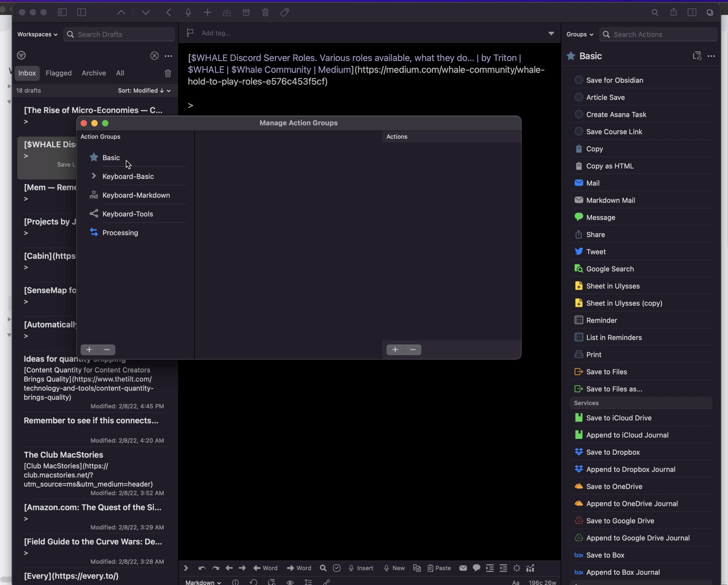Go to next draft with down chevron
This screenshot has width=728, height=585.
(145, 13)
